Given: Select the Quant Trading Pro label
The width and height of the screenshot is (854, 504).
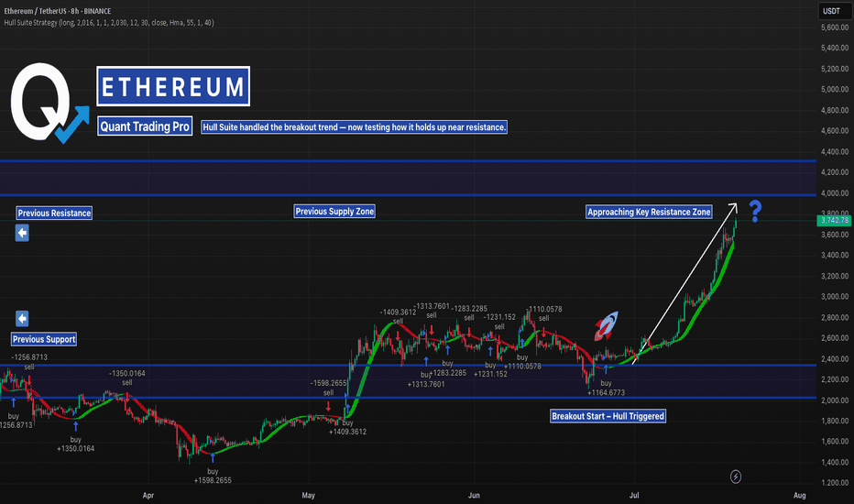Looking at the screenshot, I should [x=145, y=126].
